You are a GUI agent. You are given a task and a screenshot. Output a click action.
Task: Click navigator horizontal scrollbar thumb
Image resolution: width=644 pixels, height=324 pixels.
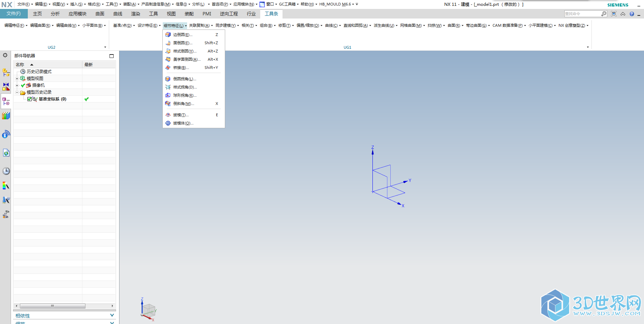[53, 306]
